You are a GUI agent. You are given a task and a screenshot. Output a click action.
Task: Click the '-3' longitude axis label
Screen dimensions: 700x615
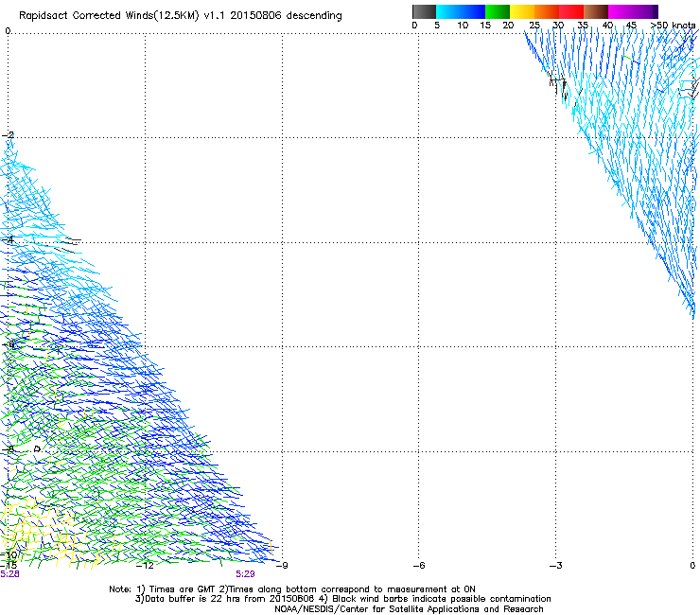[x=555, y=566]
